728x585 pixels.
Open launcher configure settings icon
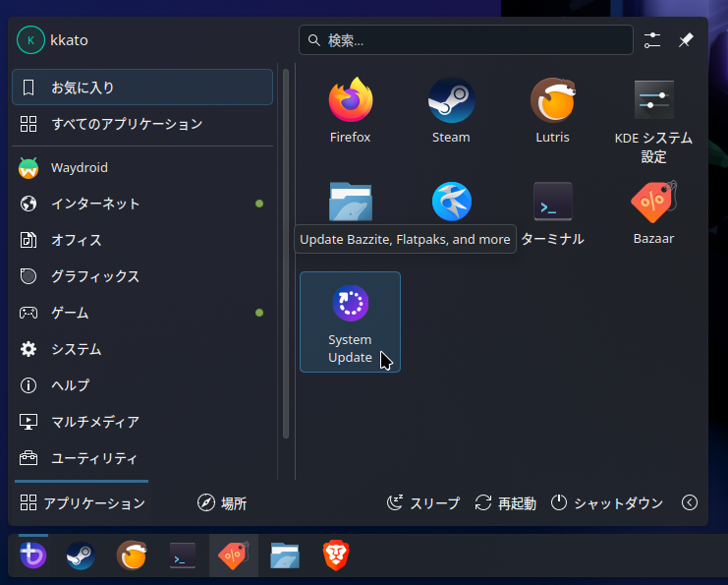point(651,40)
